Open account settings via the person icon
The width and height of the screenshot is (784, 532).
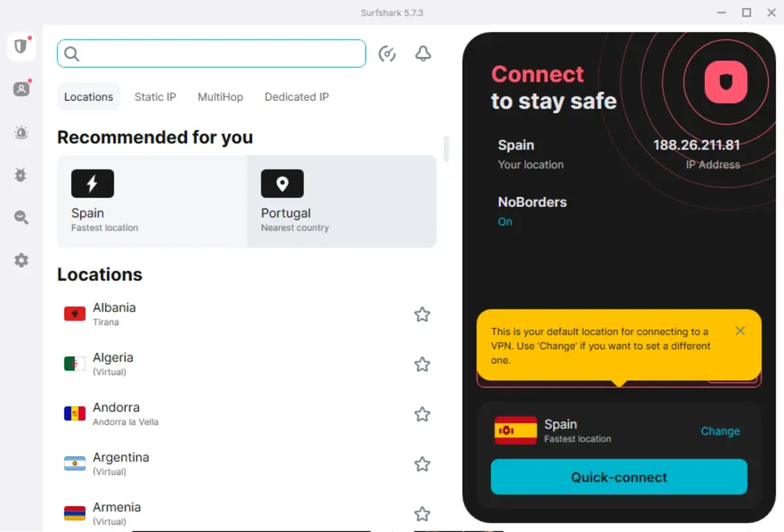21,88
